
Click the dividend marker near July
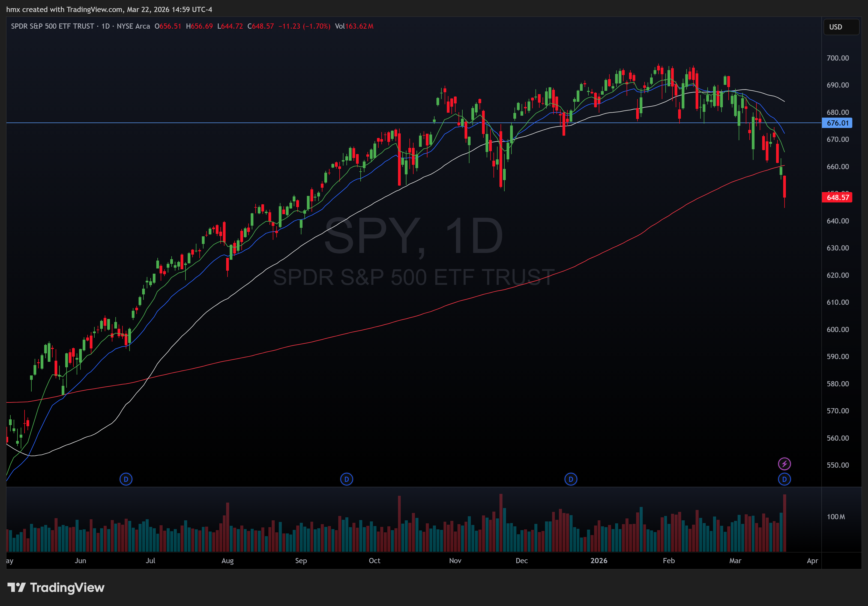click(126, 479)
